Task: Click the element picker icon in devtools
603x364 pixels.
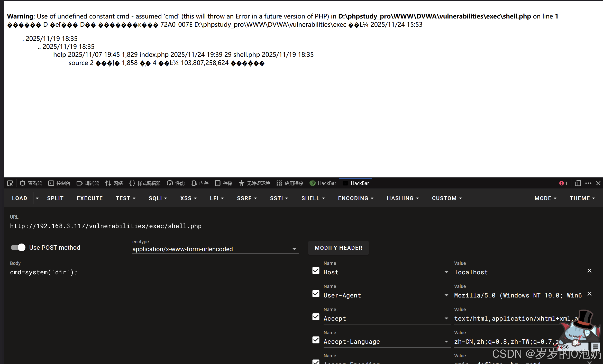Action: 10,183
